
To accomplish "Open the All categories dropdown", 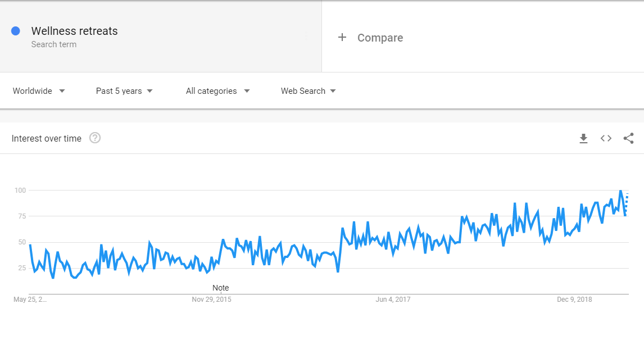I will pyautogui.click(x=217, y=90).
